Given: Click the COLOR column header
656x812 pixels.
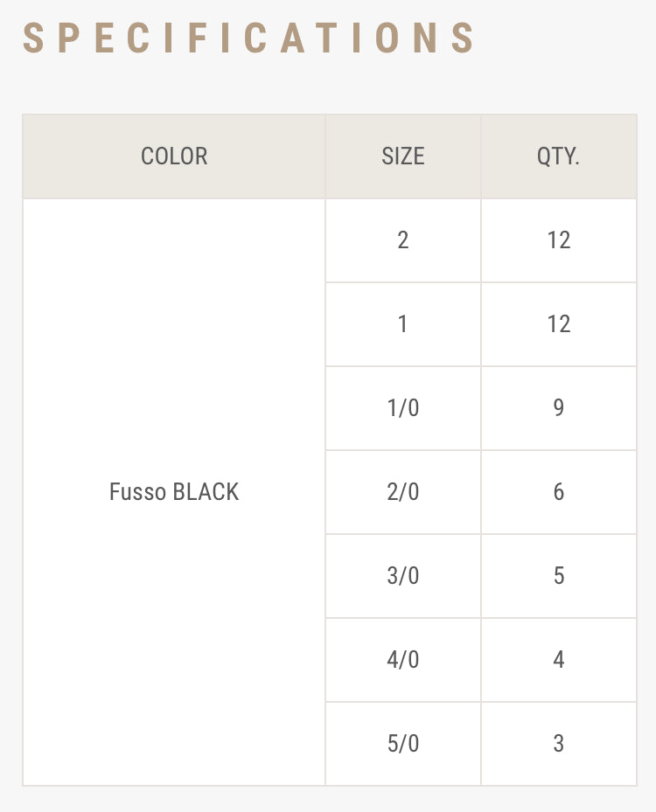Looking at the screenshot, I should (174, 156).
